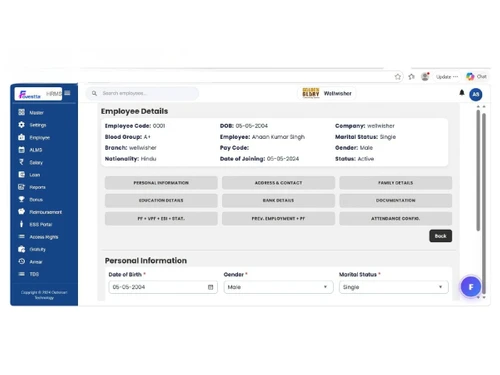The width and height of the screenshot is (500, 375).
Task: Bookmark page with browser star icon
Action: [x=398, y=77]
